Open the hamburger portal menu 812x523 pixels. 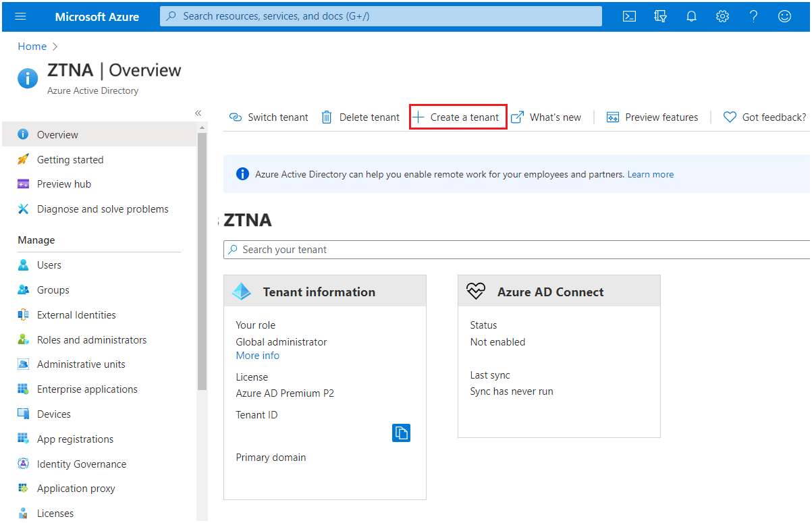point(20,16)
